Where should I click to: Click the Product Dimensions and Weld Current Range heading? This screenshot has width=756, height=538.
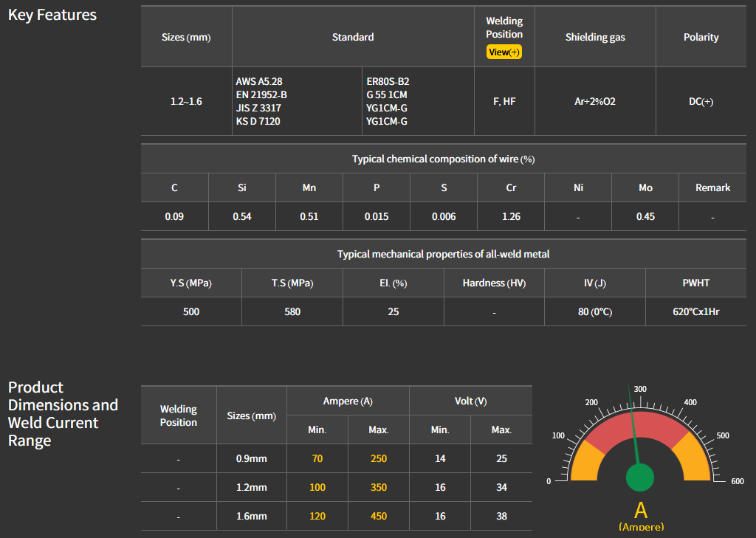[x=63, y=414]
